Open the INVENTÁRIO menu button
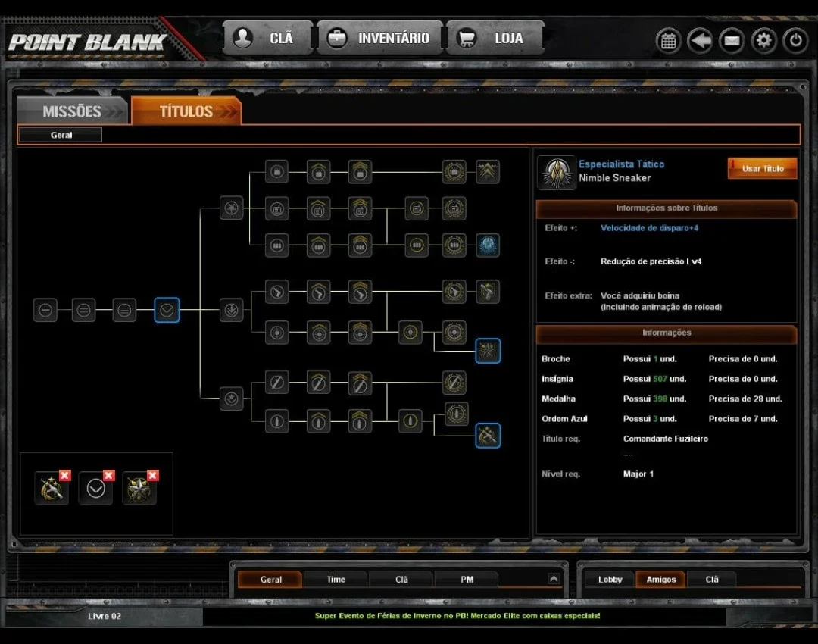The height and width of the screenshot is (644, 818). click(x=379, y=38)
